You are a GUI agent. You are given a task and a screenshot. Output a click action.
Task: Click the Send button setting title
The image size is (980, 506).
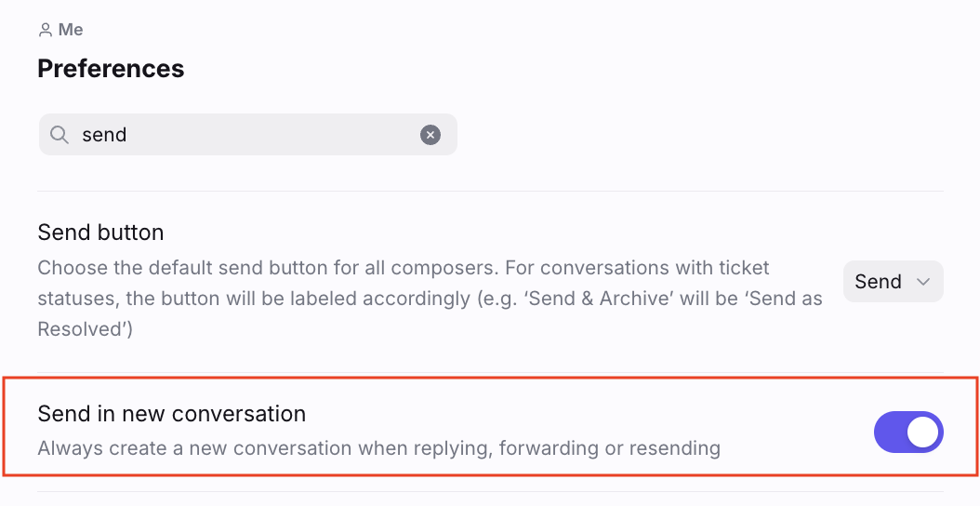pyautogui.click(x=100, y=232)
